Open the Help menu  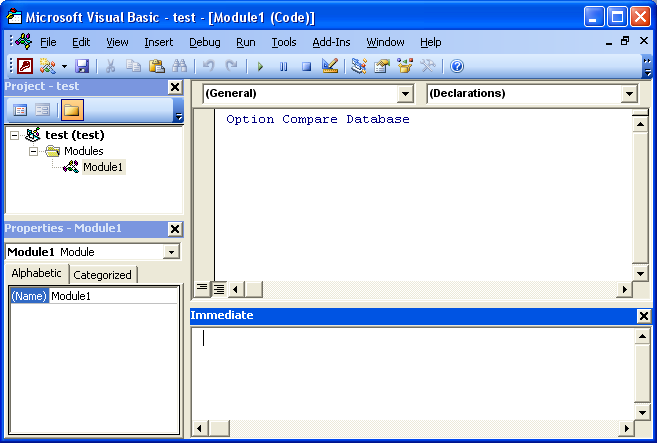(430, 42)
